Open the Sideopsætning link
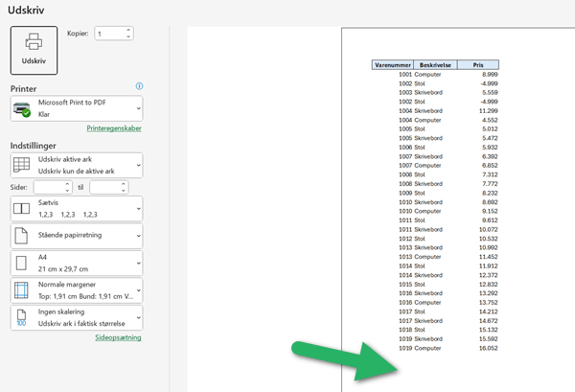 click(x=118, y=337)
